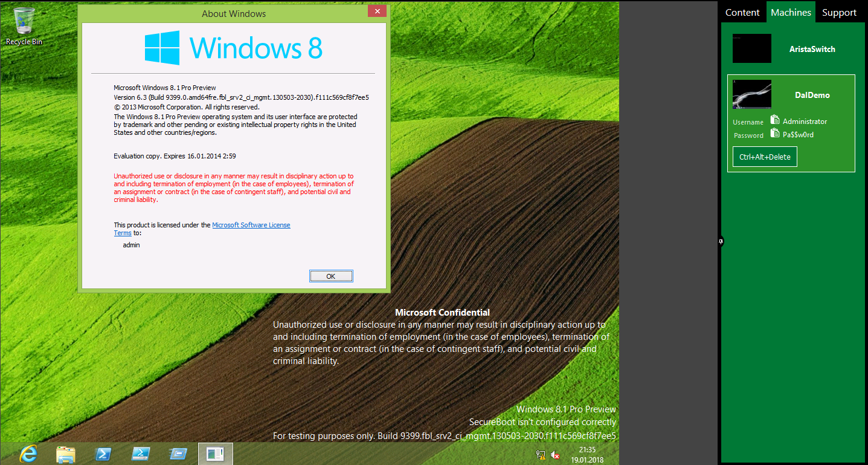Click the '© 2013 Microsoft Corporation' copyright line

(187, 107)
